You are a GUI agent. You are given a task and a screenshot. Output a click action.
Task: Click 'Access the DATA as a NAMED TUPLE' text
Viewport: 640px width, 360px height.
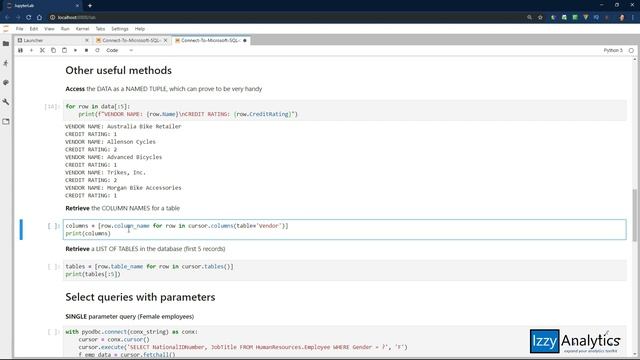(x=164, y=89)
